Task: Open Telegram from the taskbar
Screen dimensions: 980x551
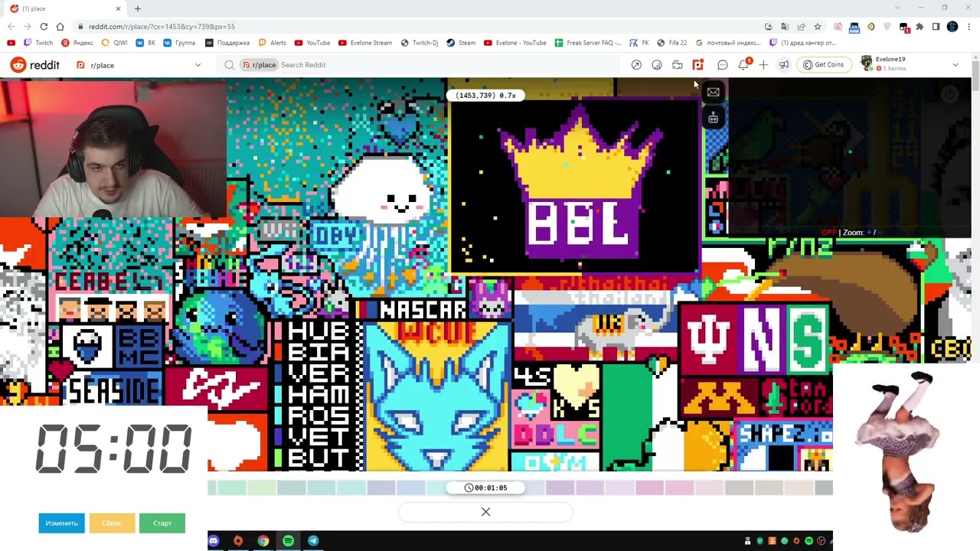Action: [x=313, y=541]
